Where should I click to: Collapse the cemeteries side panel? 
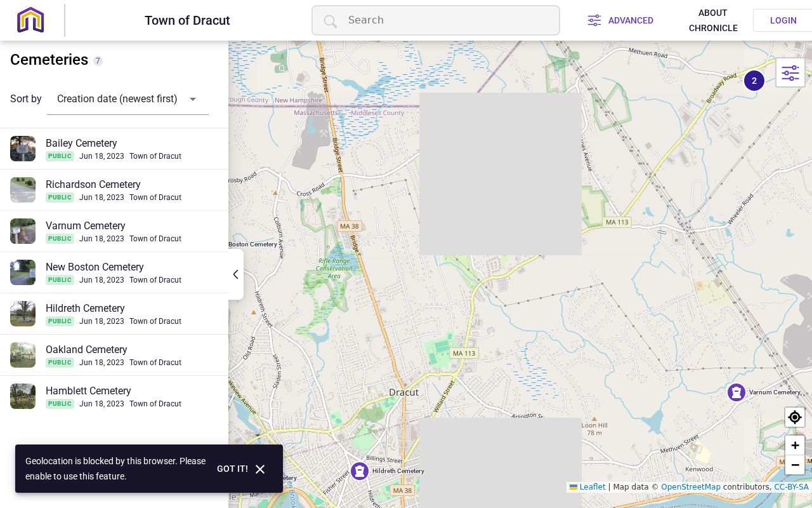point(235,274)
